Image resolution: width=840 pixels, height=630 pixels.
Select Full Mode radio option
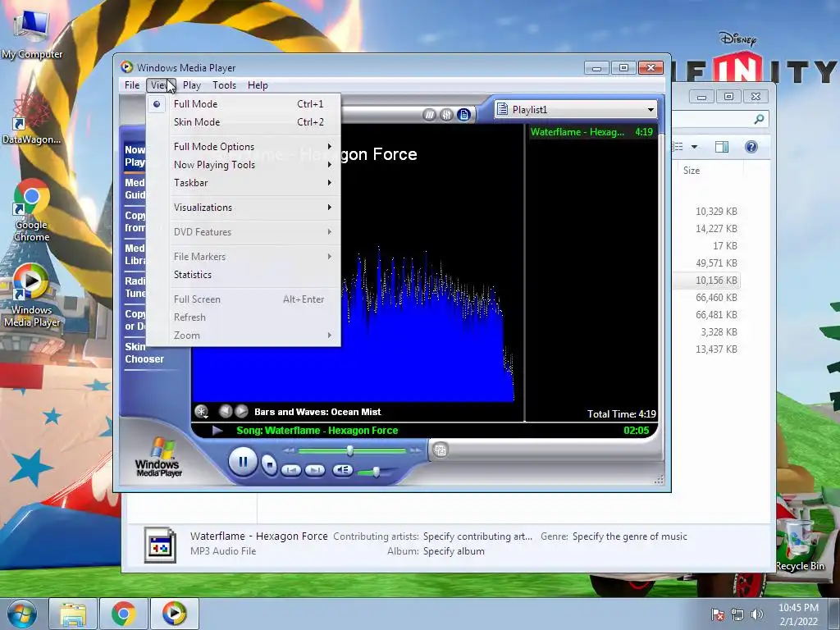243,104
